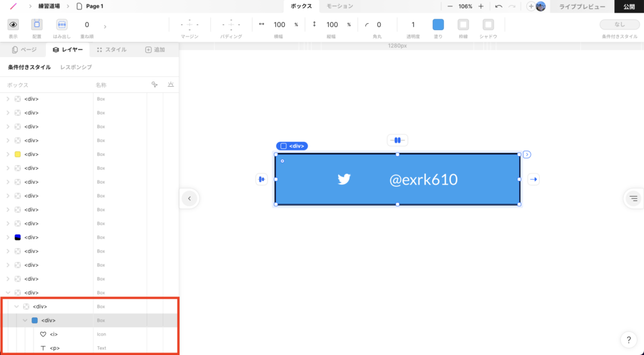Select the yellow-swatch <div> layer
This screenshot has width=644, height=355.
pyautogui.click(x=89, y=155)
